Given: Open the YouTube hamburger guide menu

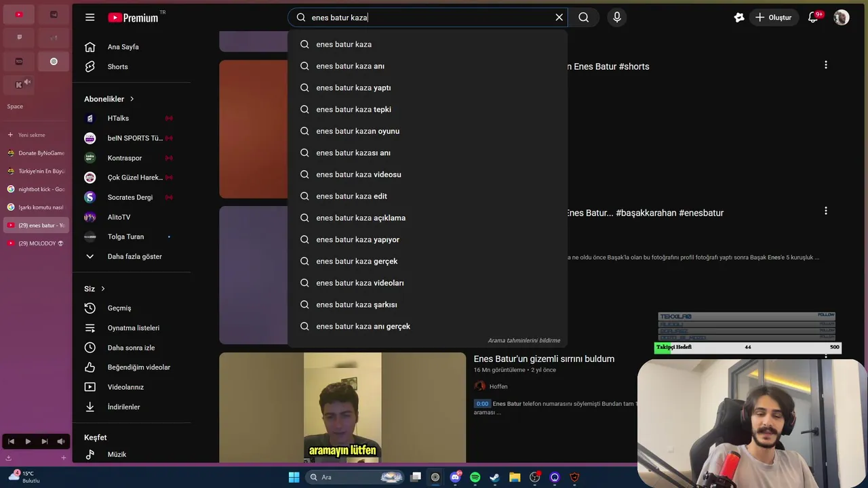Looking at the screenshot, I should tap(90, 18).
